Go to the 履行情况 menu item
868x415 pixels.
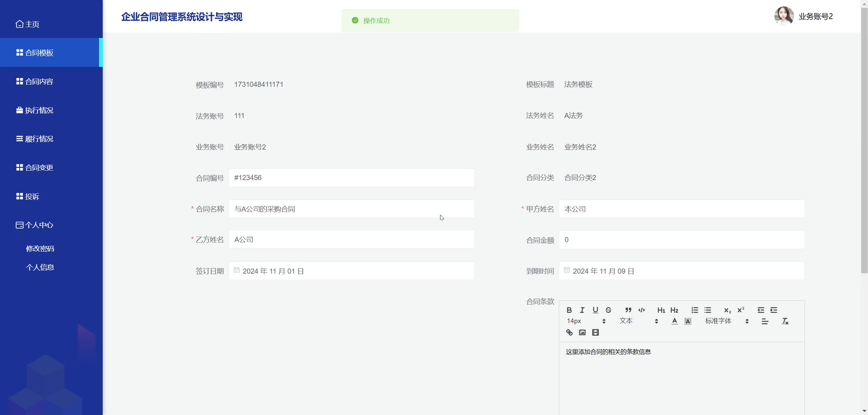pos(39,139)
